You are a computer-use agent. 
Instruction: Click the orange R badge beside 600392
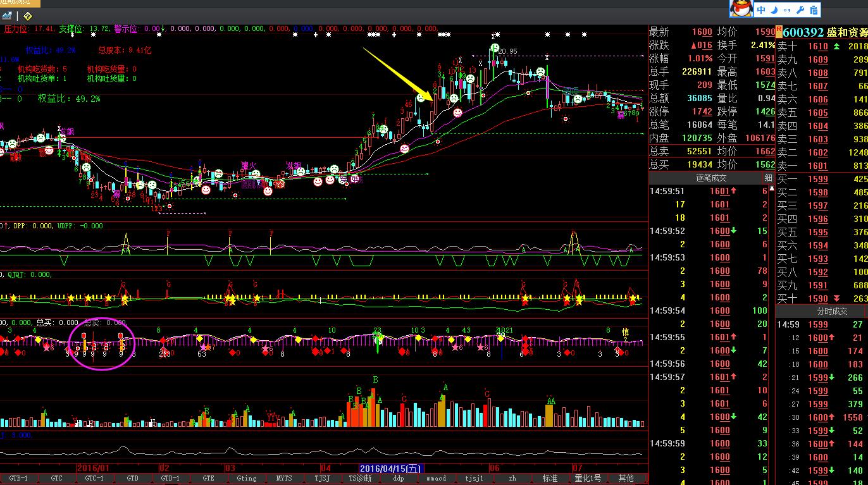[779, 32]
